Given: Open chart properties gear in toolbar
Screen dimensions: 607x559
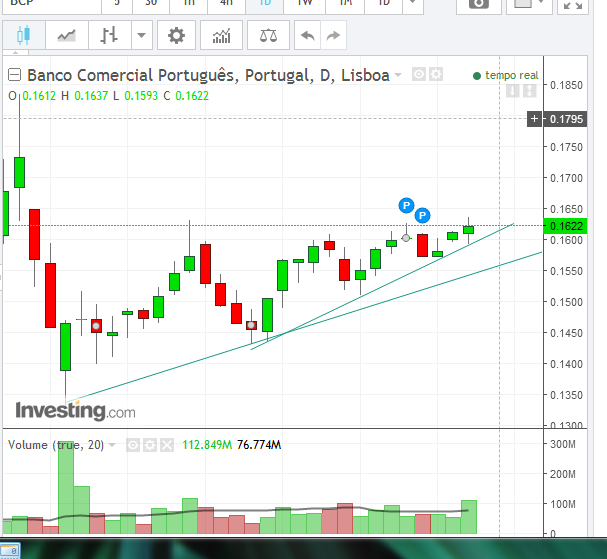Looking at the screenshot, I should point(177,35).
